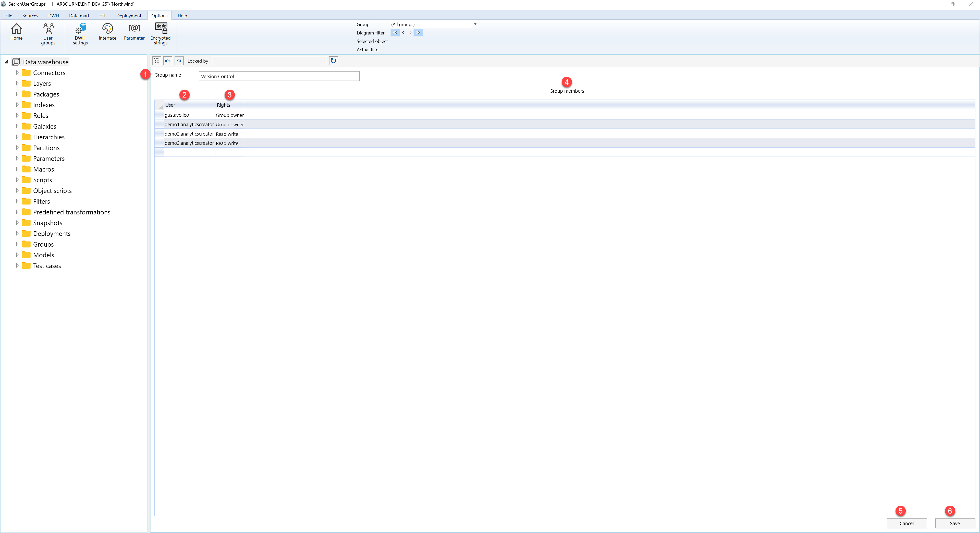Viewport: 980px width, 533px height.
Task: Expand the Object scripts tree node
Action: coord(17,191)
